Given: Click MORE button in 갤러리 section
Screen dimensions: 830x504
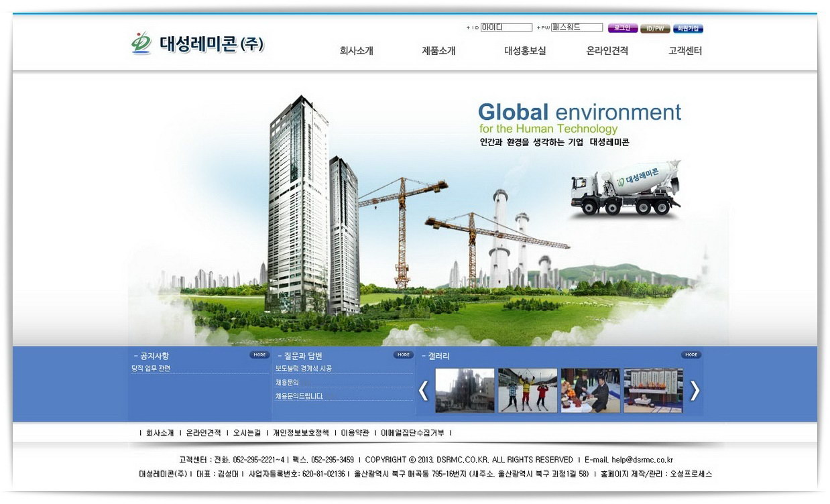Looking at the screenshot, I should [x=692, y=355].
